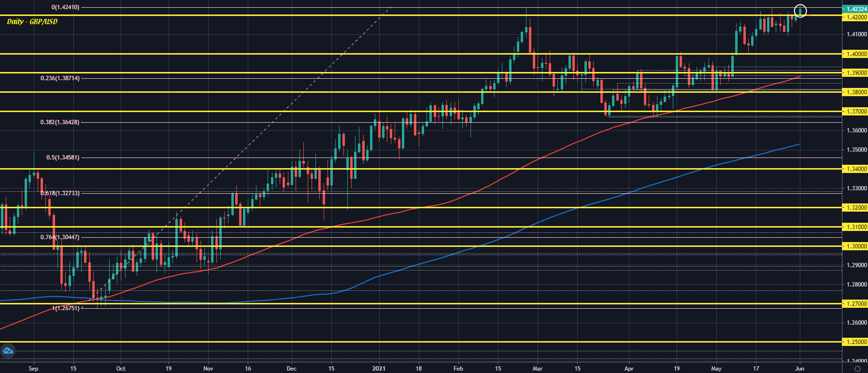This screenshot has height=373, width=868.
Task: Click price axis label 1.40000
Action: pos(854,54)
